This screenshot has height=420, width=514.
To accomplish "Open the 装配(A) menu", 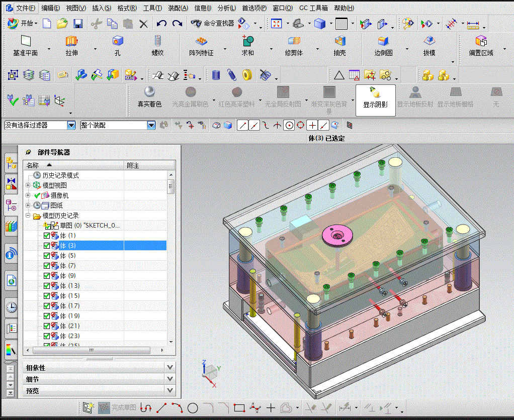I will pos(178,8).
